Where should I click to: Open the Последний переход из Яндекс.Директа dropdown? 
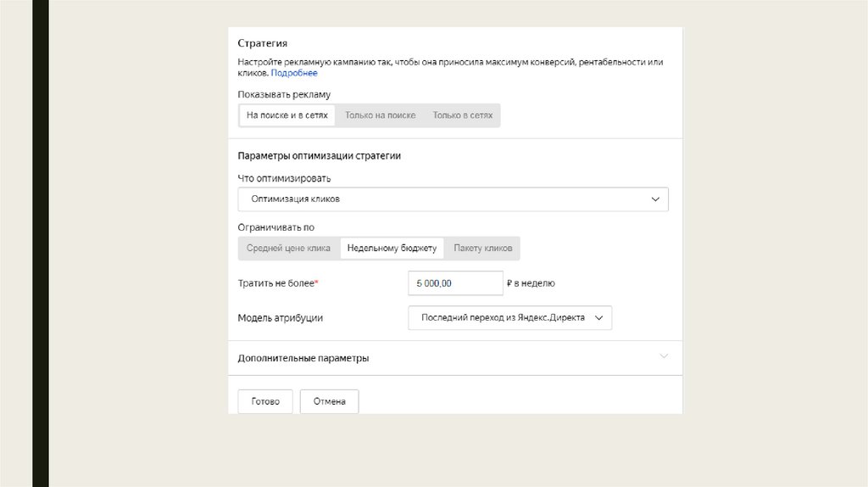click(x=500, y=318)
